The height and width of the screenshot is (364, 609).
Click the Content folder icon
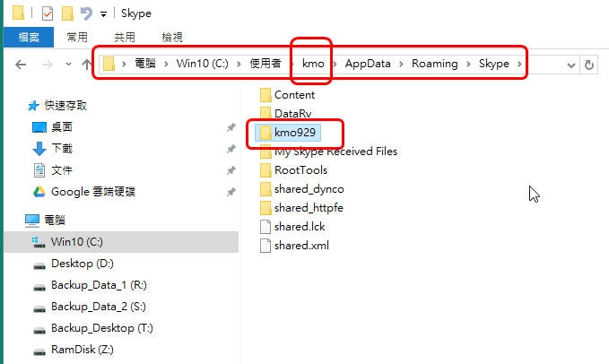pyautogui.click(x=265, y=95)
